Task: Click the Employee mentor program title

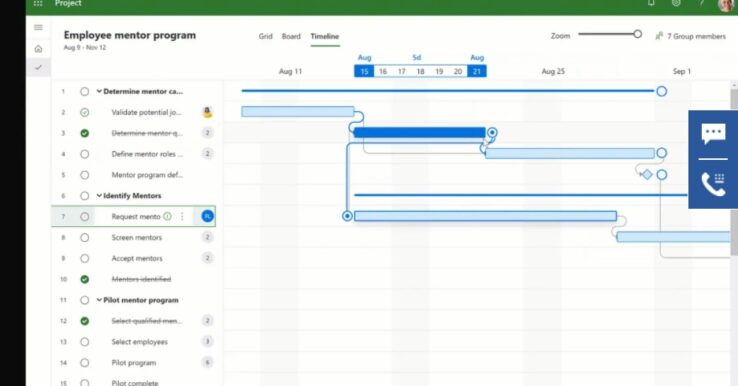Action: [x=130, y=35]
